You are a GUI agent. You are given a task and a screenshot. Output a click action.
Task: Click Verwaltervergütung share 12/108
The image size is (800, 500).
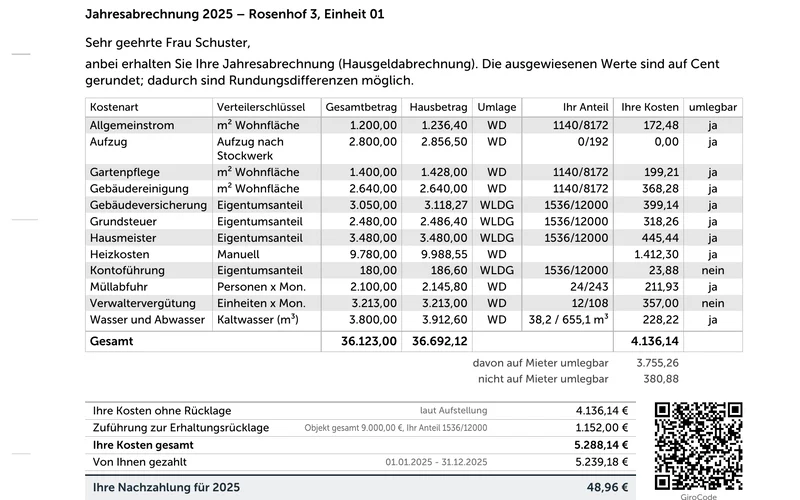[590, 303]
